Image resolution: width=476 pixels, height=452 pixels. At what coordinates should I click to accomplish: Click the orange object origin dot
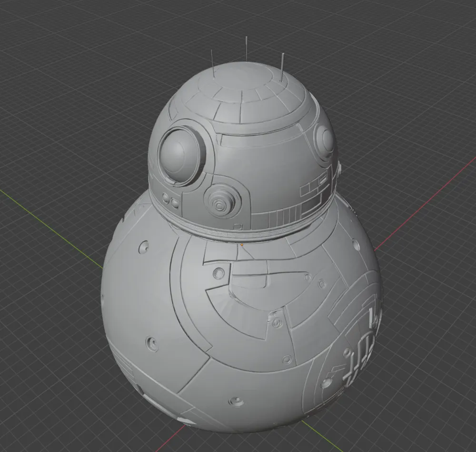[242, 244]
